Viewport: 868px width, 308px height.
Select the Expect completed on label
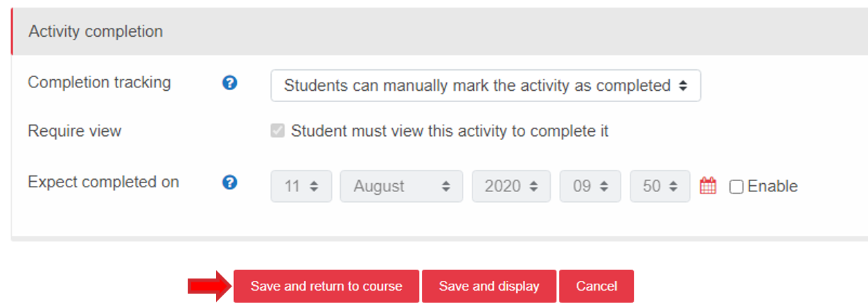click(x=103, y=182)
